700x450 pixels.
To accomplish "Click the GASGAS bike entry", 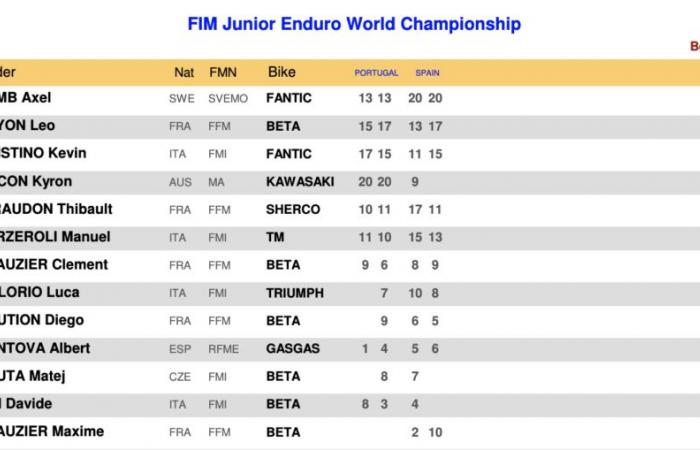I will click(293, 348).
